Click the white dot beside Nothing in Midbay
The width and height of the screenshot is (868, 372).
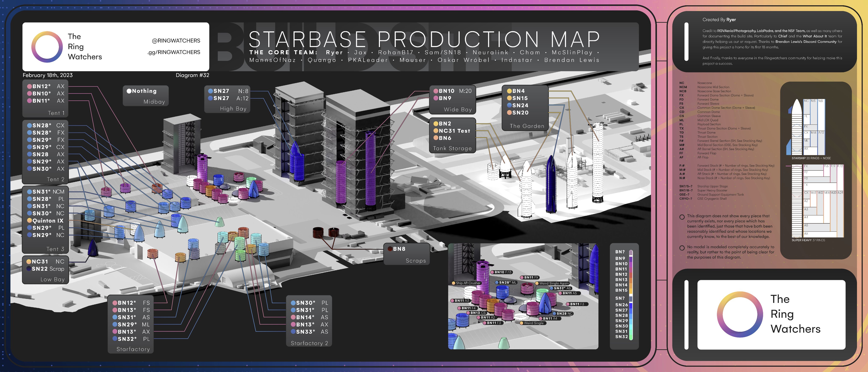[129, 91]
